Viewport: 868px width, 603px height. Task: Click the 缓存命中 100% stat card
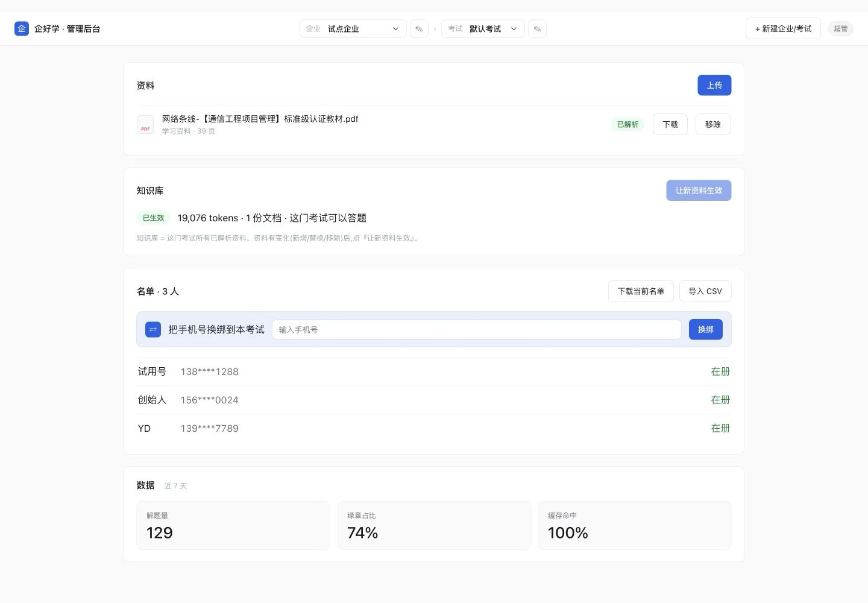(x=635, y=525)
